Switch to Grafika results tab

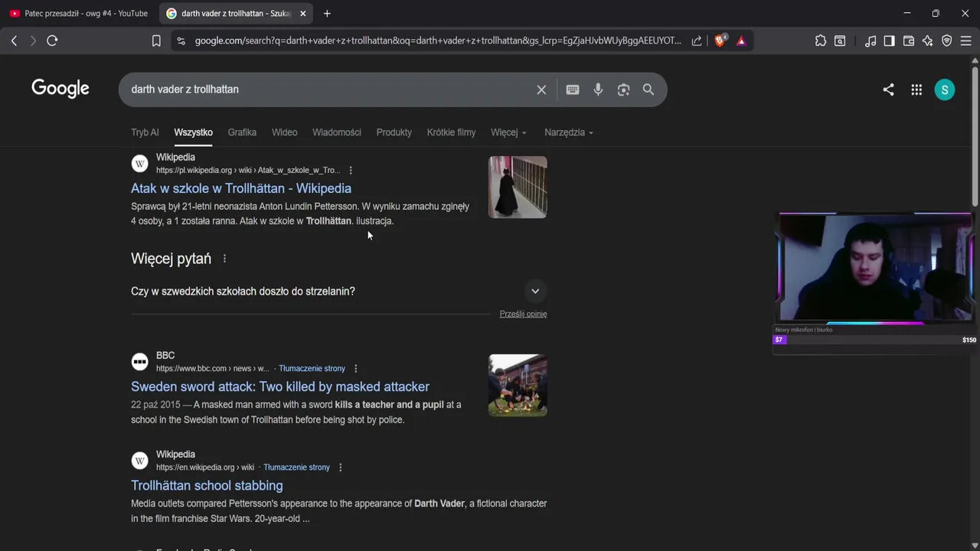click(242, 132)
